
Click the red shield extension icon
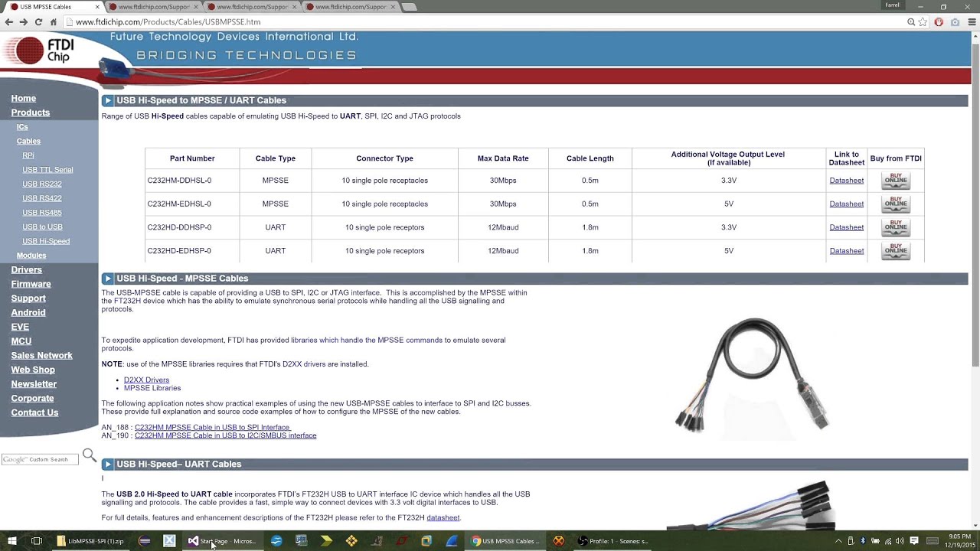click(939, 22)
